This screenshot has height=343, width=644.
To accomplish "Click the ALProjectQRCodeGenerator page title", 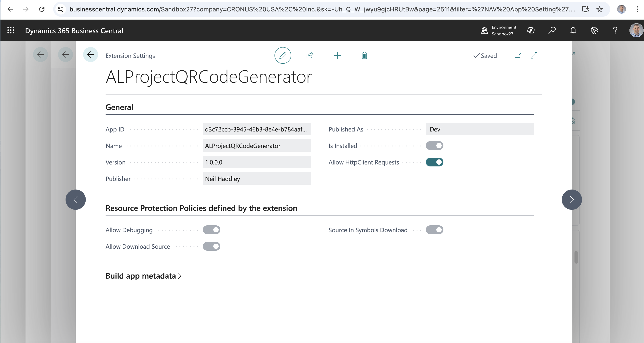I will point(209,77).
